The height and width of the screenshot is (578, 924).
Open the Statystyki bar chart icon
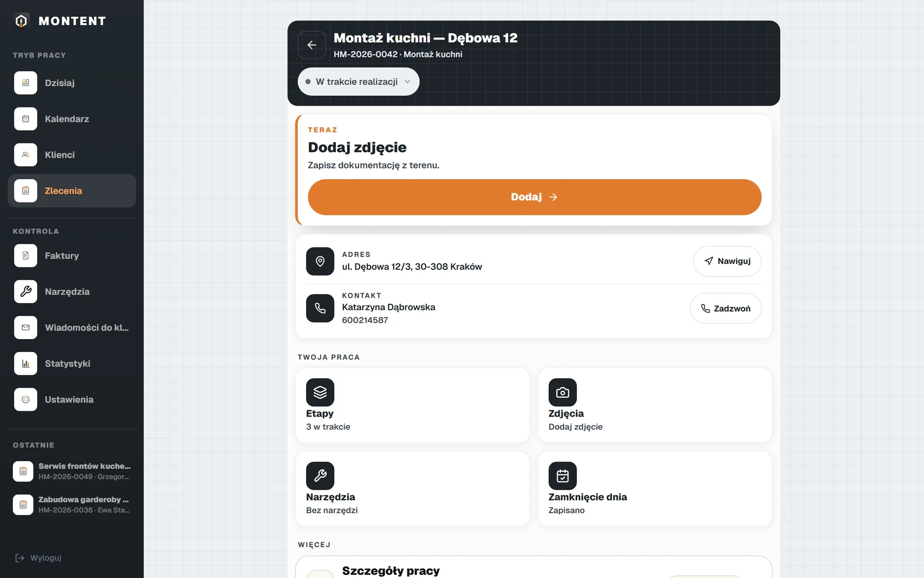tap(26, 364)
